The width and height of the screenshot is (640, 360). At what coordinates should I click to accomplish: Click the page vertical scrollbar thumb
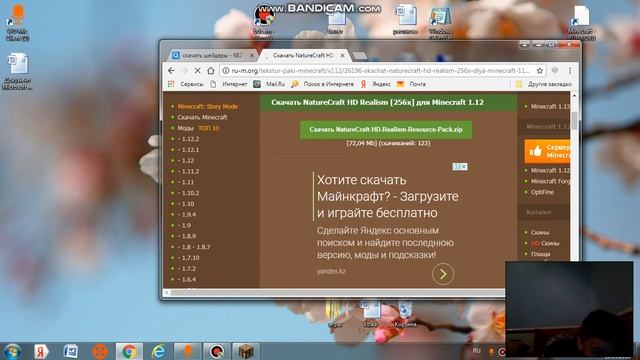[574, 121]
